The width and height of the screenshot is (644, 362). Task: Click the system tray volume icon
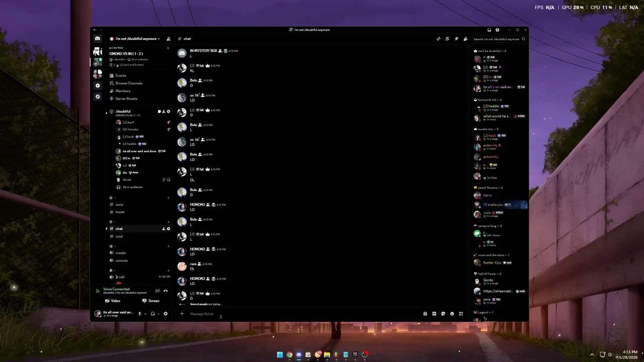610,354
